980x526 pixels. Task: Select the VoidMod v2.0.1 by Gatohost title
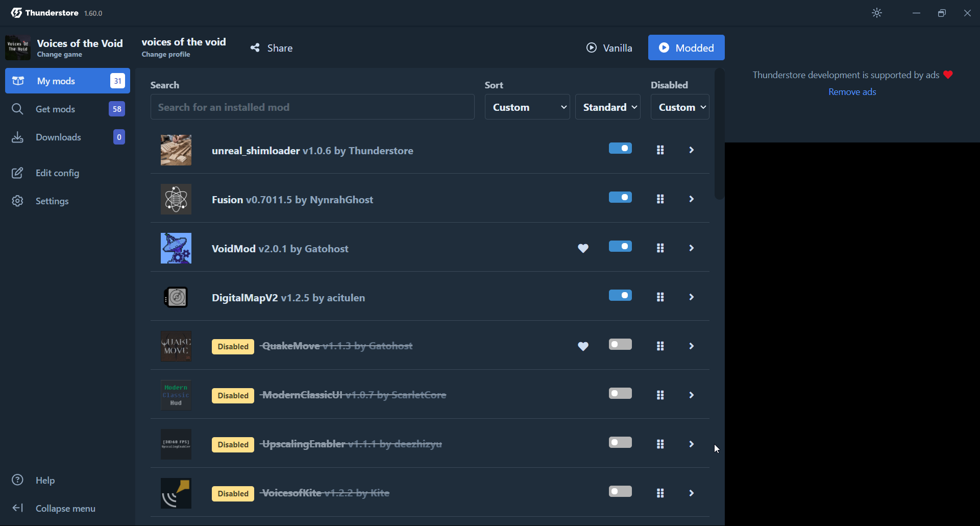(280, 249)
